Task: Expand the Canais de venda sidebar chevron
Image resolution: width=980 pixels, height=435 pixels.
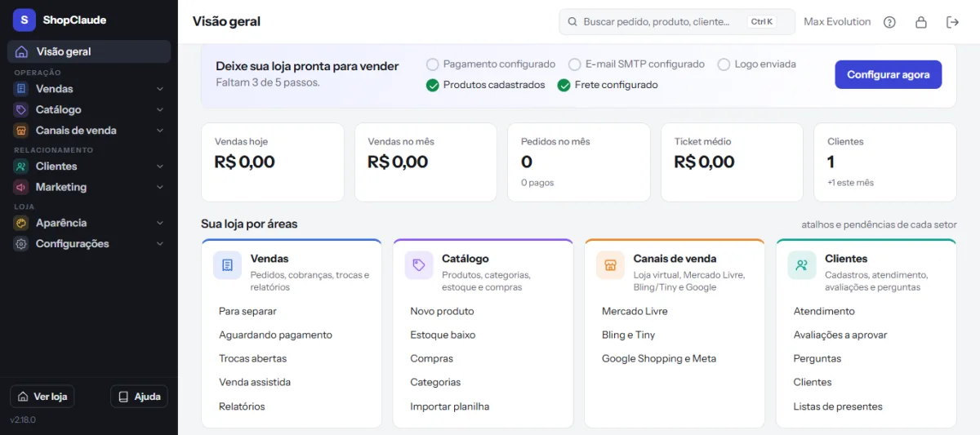Action: [160, 131]
